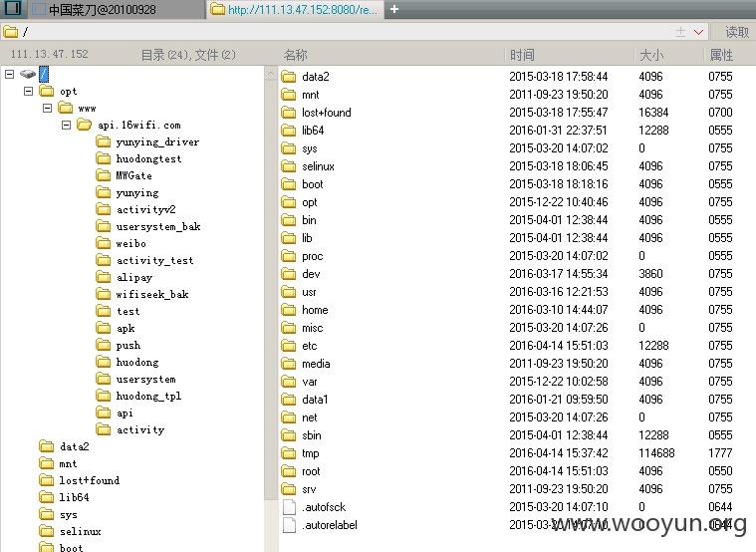Viewport: 756px width, 552px height.
Task: Select the lib64 tree item in left panel
Action: point(74,497)
